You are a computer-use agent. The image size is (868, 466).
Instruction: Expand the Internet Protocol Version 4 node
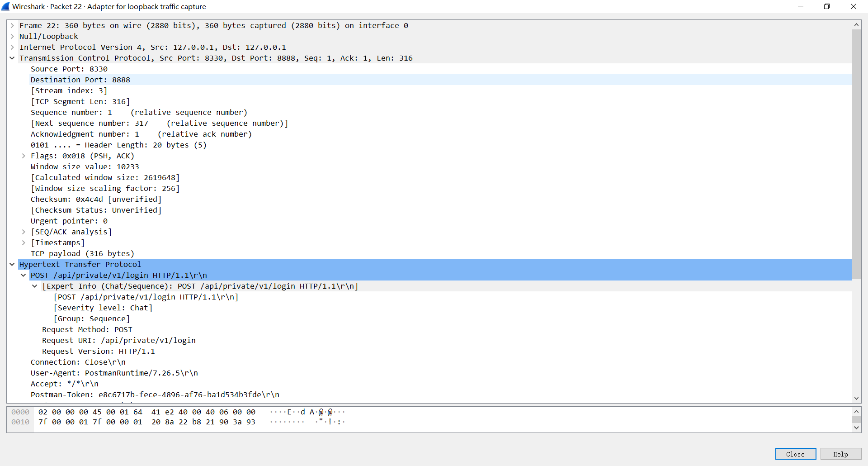click(x=12, y=48)
